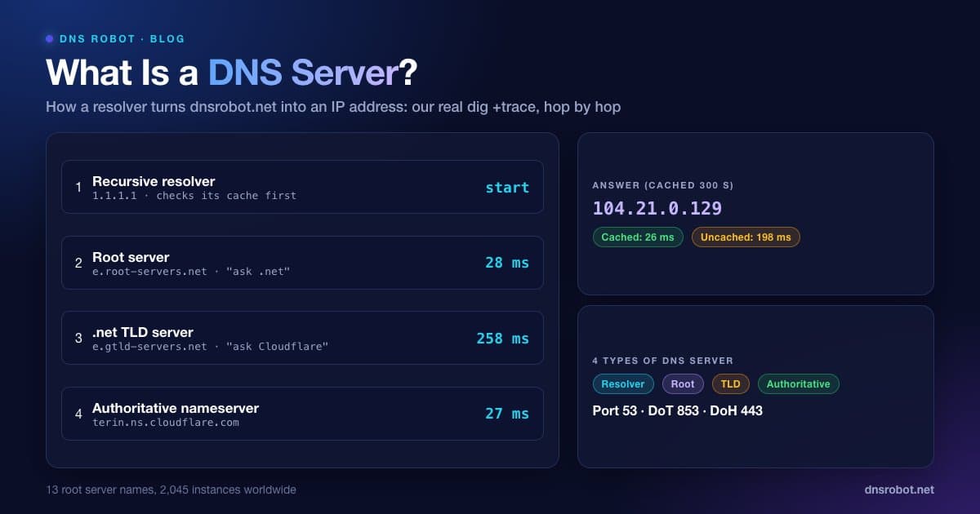Viewport: 980px width, 514px height.
Task: Select the 'Recursive resolver' step heading
Action: pyautogui.click(x=154, y=181)
